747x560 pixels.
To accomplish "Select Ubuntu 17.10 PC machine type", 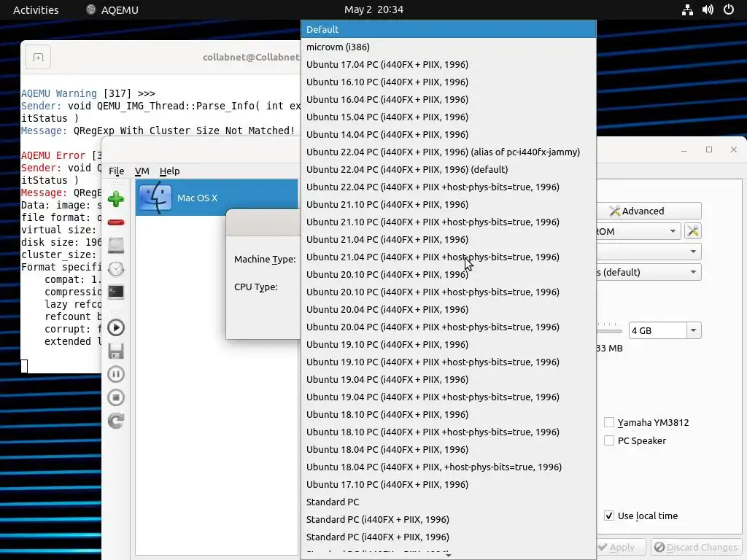I will pyautogui.click(x=449, y=484).
